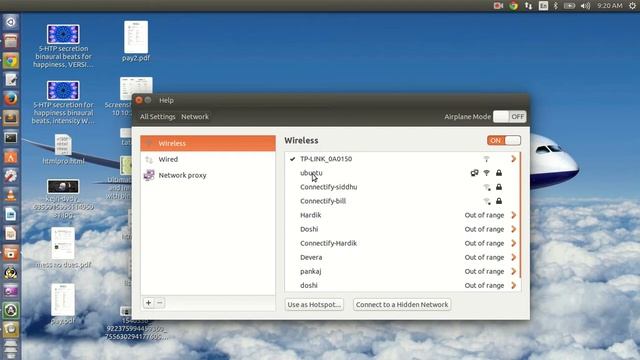Select mess no dues.pdf desktop file
640x360 pixels.
coord(63,248)
